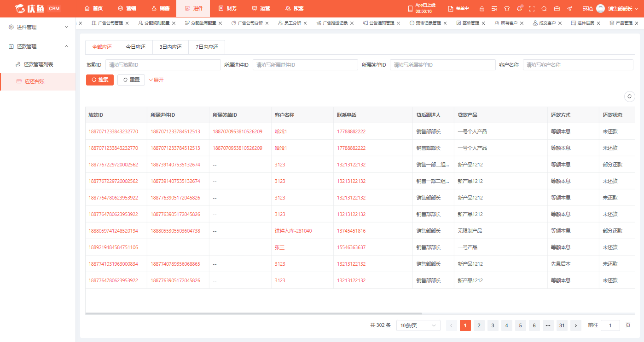Close the 签单管理 tab
The image size is (644, 342).
point(483,23)
